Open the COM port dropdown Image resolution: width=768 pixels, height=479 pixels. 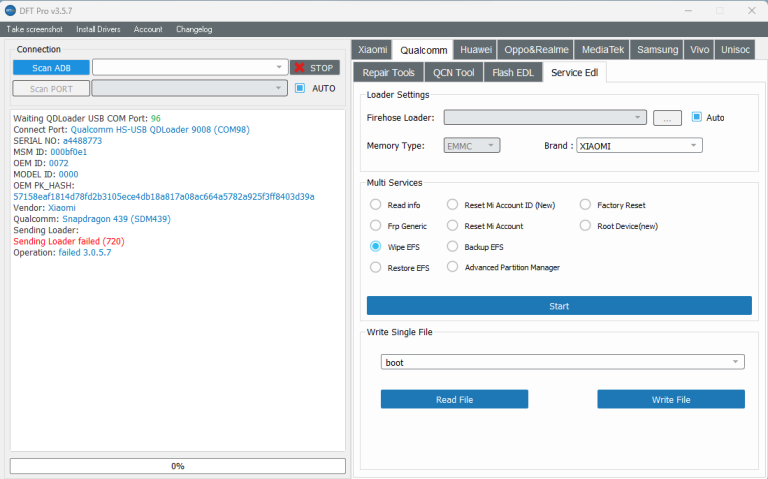click(x=190, y=88)
